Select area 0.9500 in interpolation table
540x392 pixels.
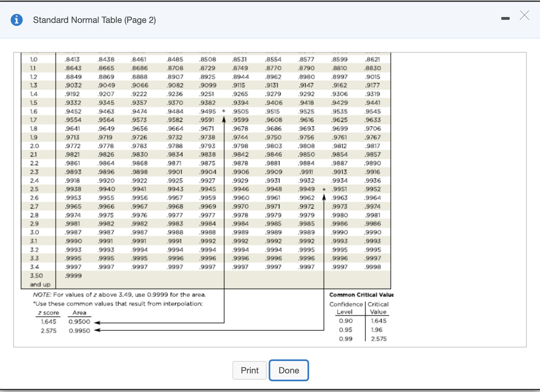pyautogui.click(x=79, y=322)
